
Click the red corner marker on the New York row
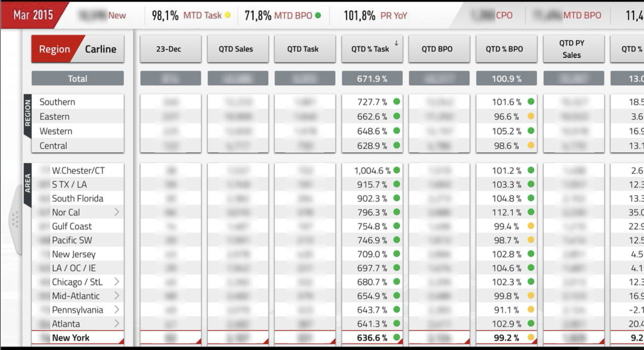point(122,341)
